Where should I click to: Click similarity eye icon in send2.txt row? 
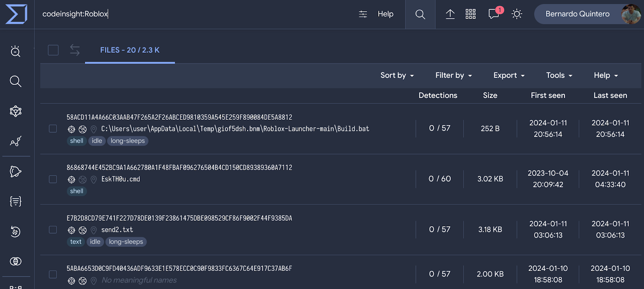coord(71,230)
